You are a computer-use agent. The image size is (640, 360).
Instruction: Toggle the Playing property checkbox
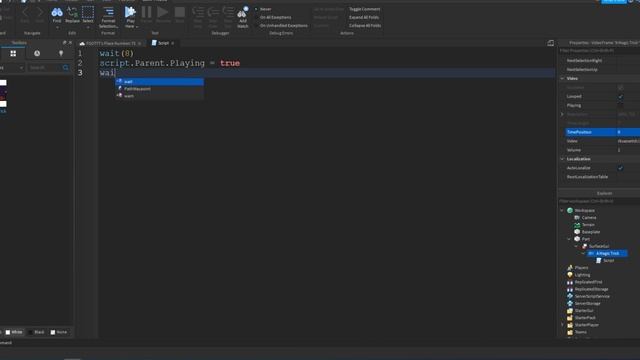[620, 105]
